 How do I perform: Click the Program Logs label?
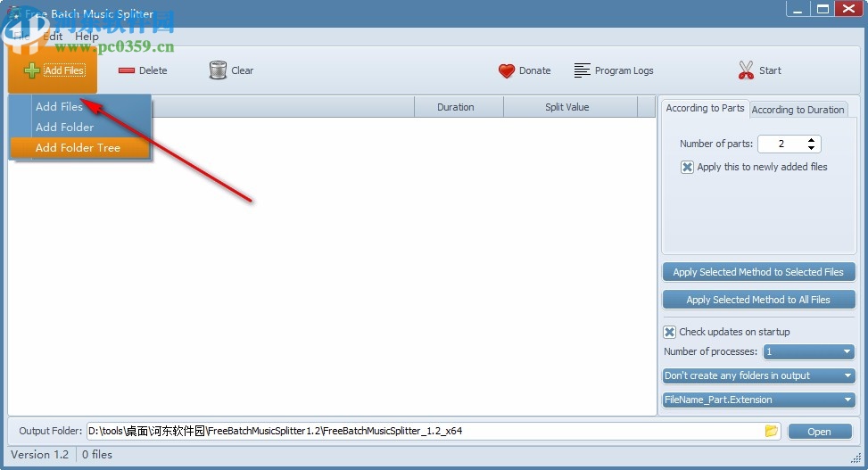[624, 70]
